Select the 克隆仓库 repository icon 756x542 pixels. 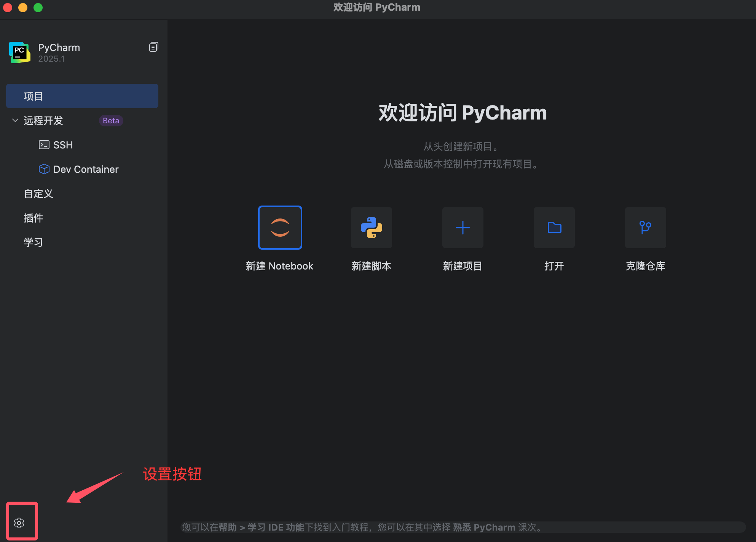(645, 227)
